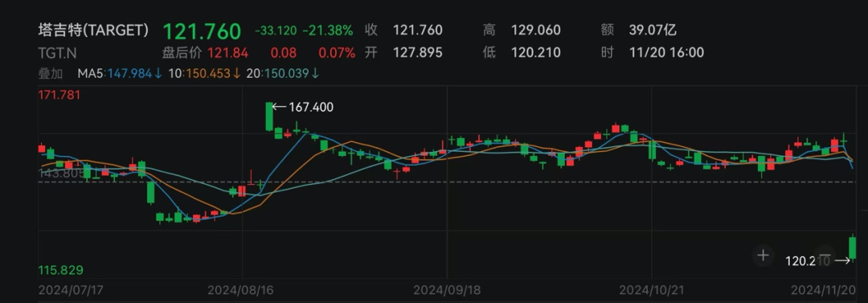Select the MA20 indicator value 150.039

pyautogui.click(x=287, y=73)
